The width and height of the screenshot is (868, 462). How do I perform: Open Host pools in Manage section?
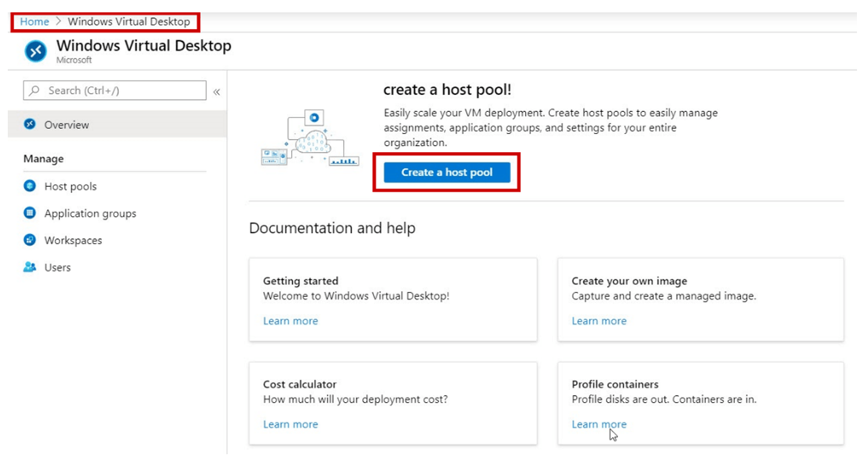pos(70,186)
